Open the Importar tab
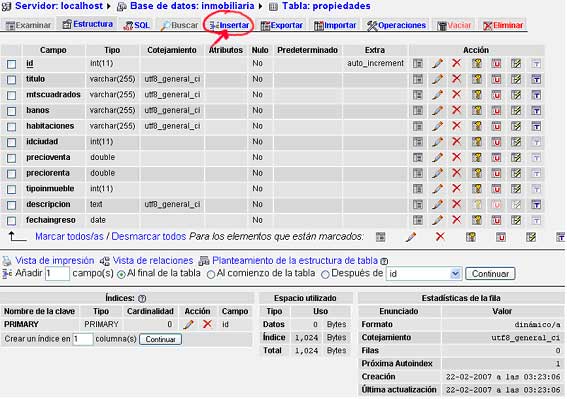Screen dimensions: 567x399 [x=335, y=25]
